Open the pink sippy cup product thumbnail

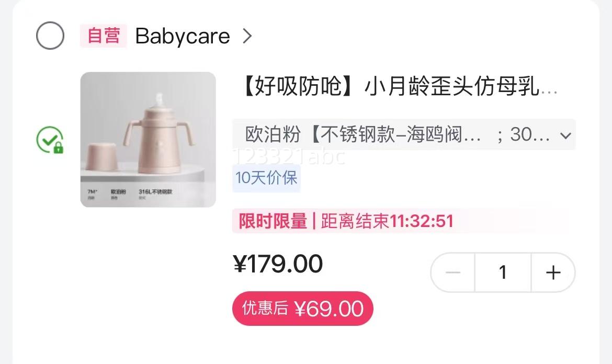pyautogui.click(x=148, y=139)
